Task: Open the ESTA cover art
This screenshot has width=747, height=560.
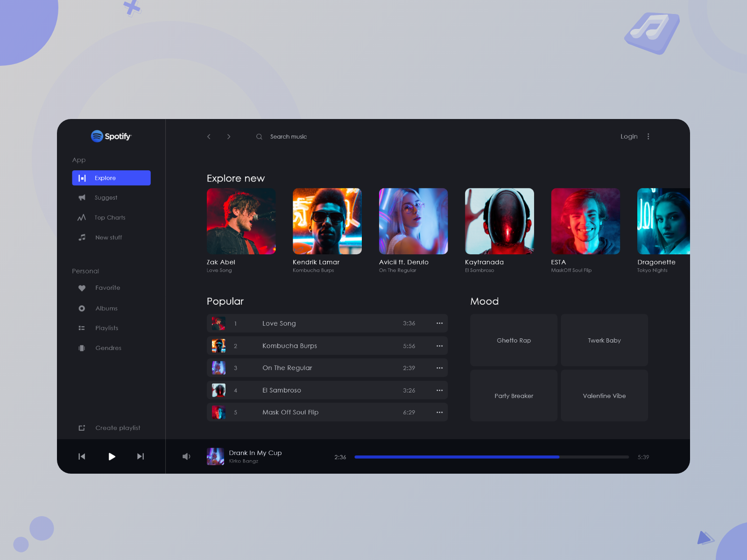Action: pos(585,221)
